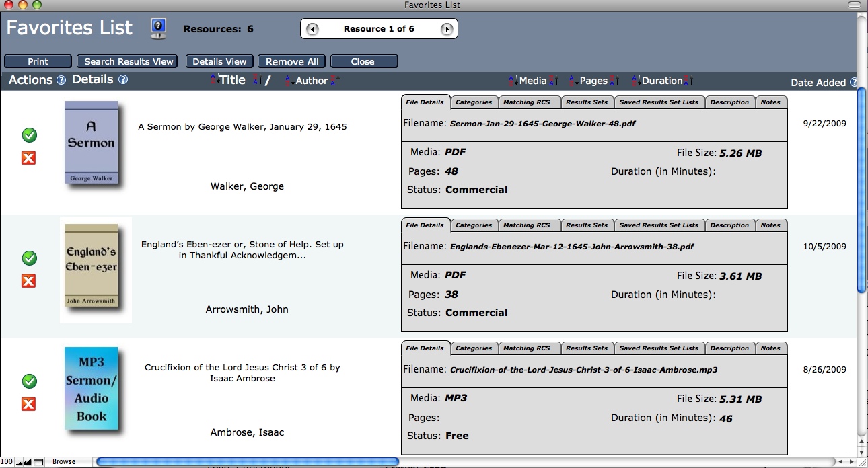Click the horizontal scrollbar thumb
The image size is (868, 468).
click(248, 462)
